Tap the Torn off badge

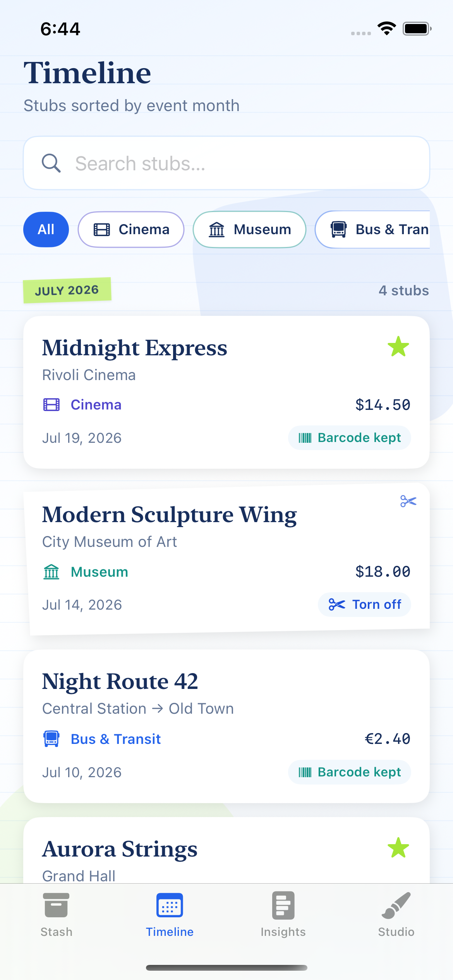click(x=364, y=605)
